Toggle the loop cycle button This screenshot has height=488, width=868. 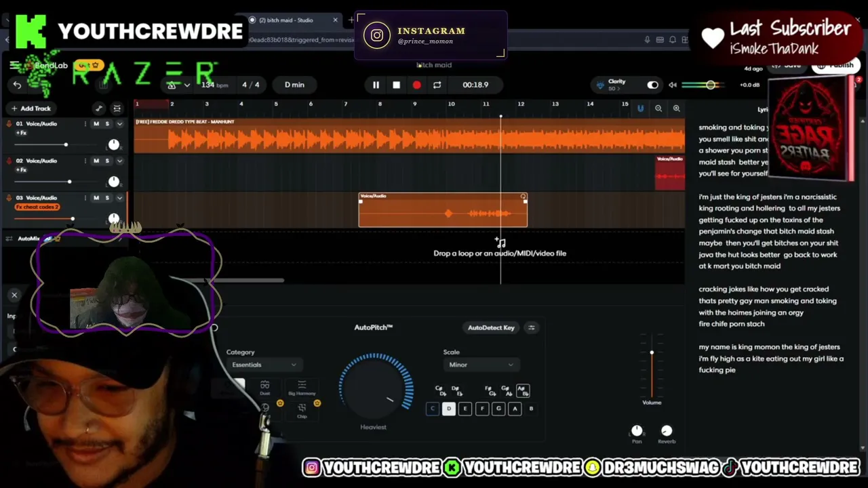tap(437, 85)
